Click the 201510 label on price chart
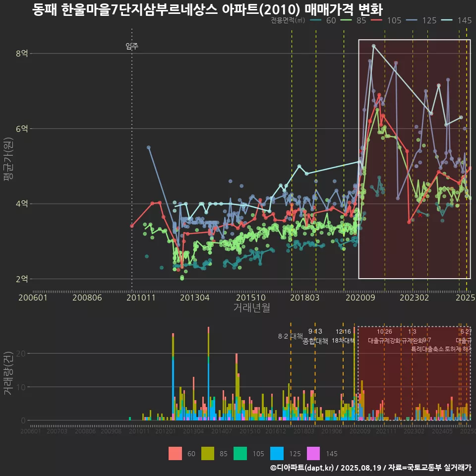This screenshot has width=476, height=476. [x=251, y=297]
